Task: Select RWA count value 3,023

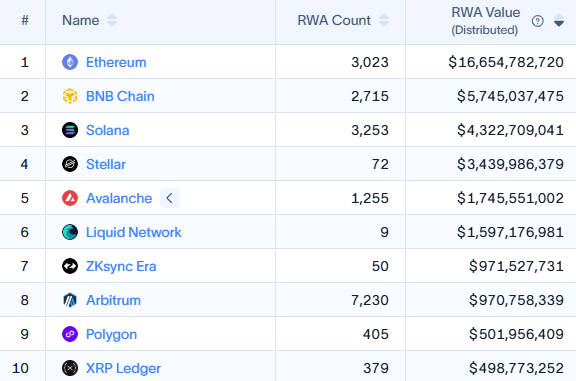Action: 370,62
